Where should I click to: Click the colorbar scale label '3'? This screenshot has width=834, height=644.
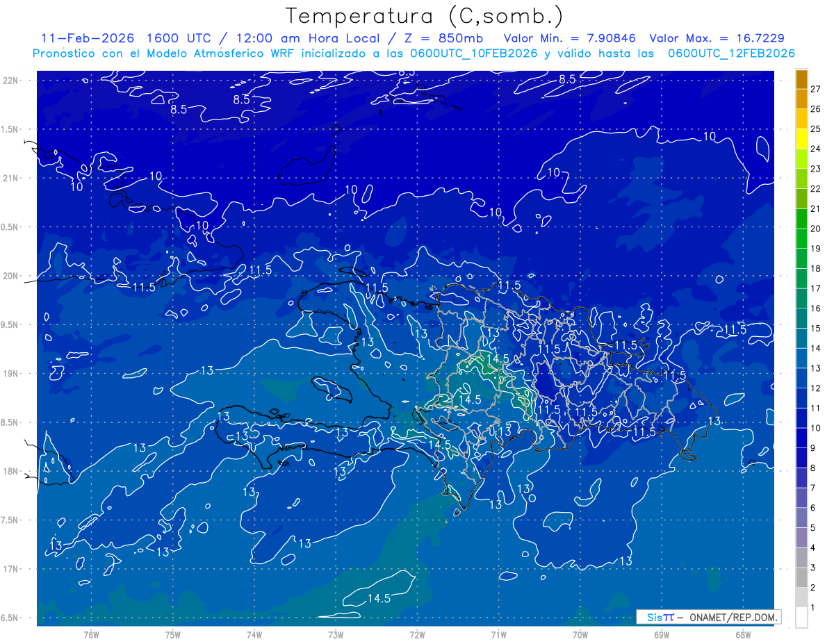click(814, 568)
